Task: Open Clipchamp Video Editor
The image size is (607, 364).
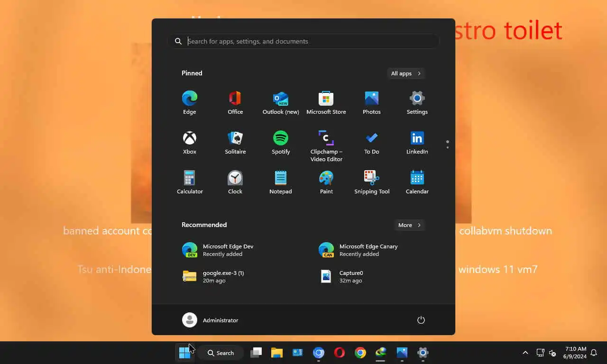Action: [x=326, y=146]
